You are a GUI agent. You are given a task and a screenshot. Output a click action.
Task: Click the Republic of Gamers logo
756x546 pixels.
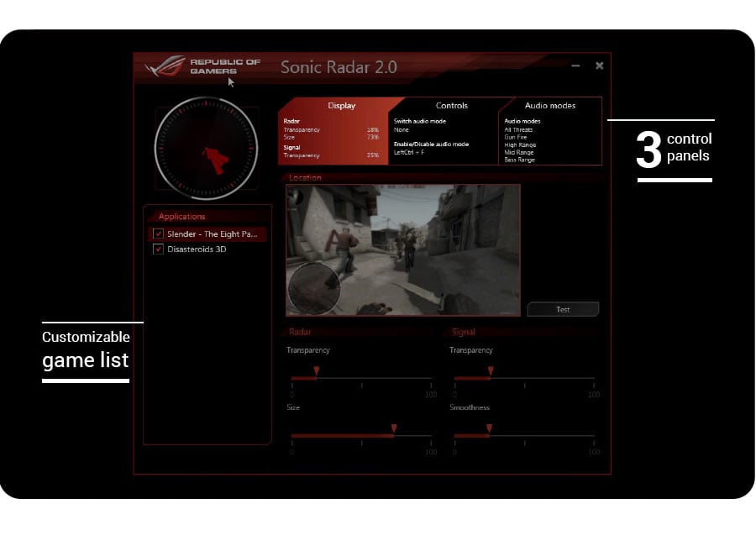[203, 66]
